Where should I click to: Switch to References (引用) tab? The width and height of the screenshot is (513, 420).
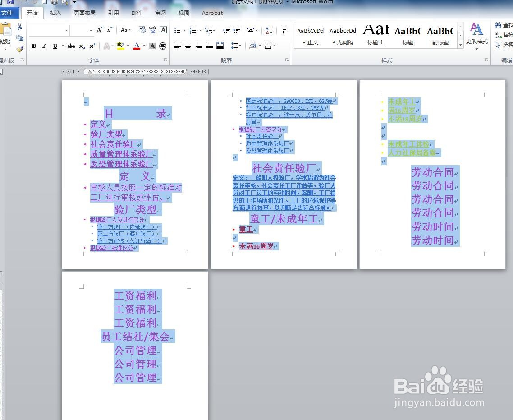[x=113, y=13]
